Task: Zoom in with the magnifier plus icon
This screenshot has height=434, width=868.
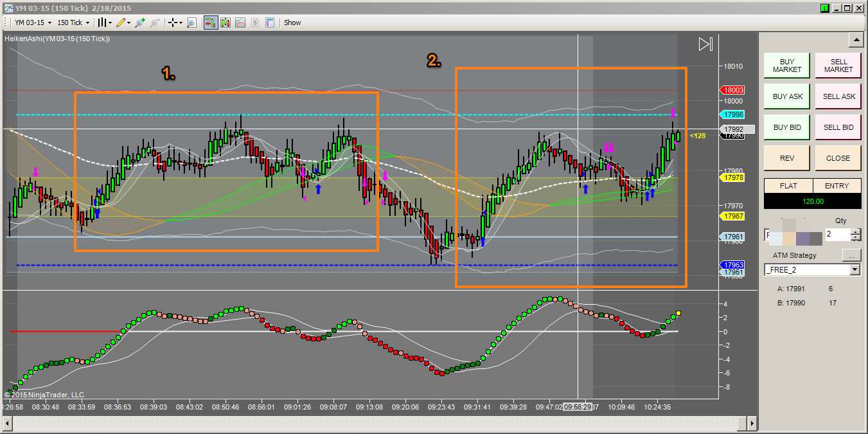Action: 139,23
